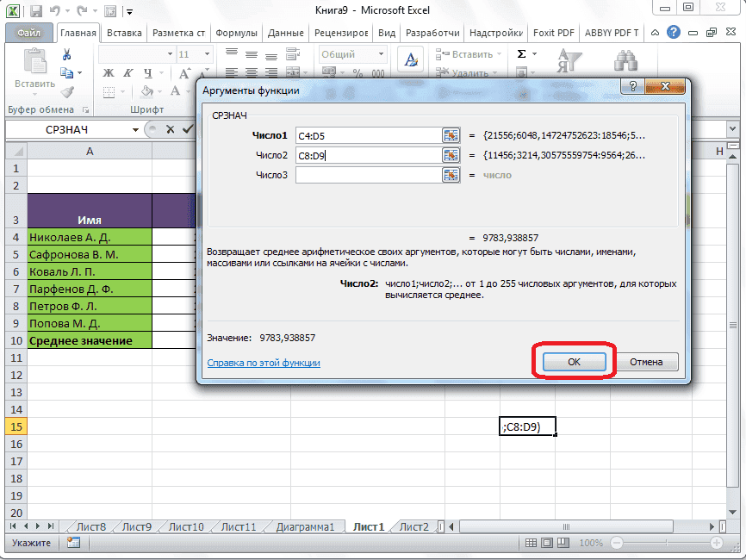The width and height of the screenshot is (746, 560).
Task: Cancel formula entry with the X icon
Action: 171,129
